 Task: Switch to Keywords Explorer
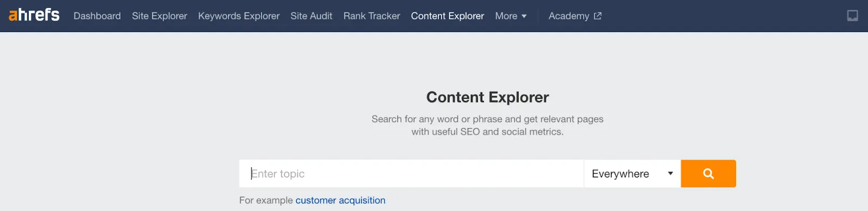[x=239, y=16]
